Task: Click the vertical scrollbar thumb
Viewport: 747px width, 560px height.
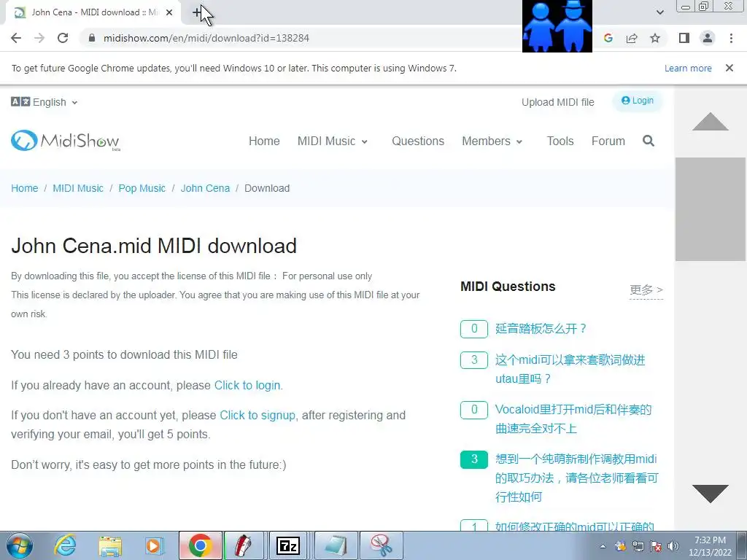Action: [x=711, y=209]
